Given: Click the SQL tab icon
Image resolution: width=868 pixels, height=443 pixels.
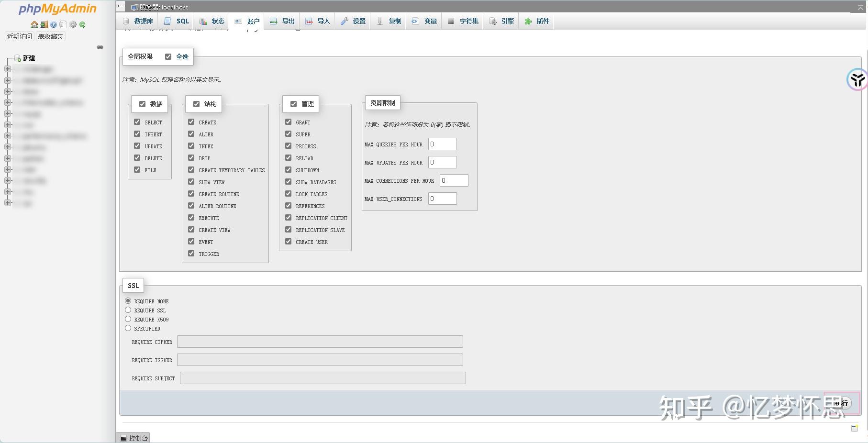Looking at the screenshot, I should point(167,21).
